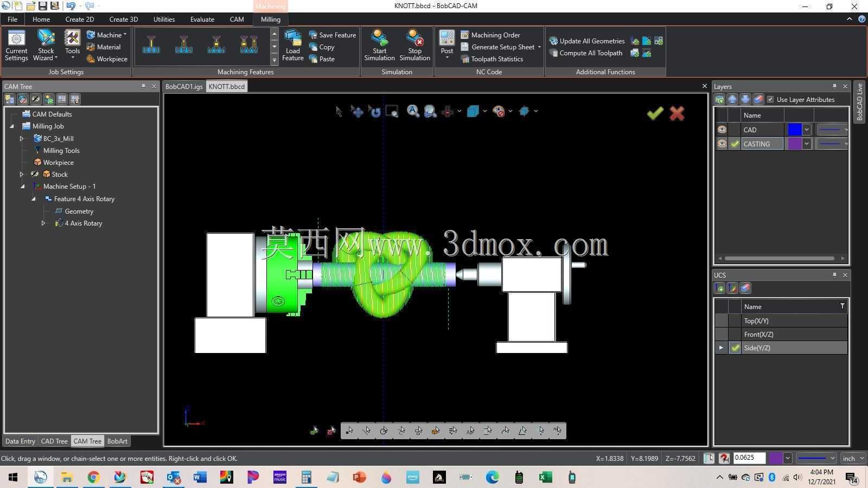Open Current Settings in Job Settings

tap(16, 46)
